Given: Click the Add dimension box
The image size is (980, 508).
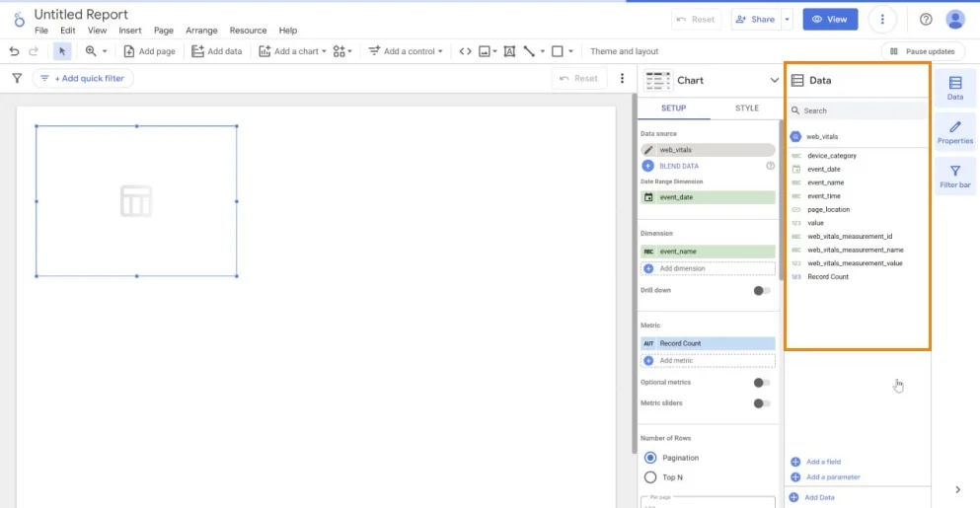Looking at the screenshot, I should (x=708, y=268).
